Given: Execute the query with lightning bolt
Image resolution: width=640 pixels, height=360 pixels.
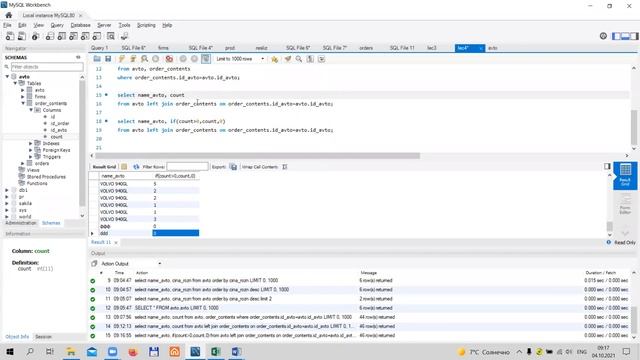Looking at the screenshot, I should (x=122, y=59).
